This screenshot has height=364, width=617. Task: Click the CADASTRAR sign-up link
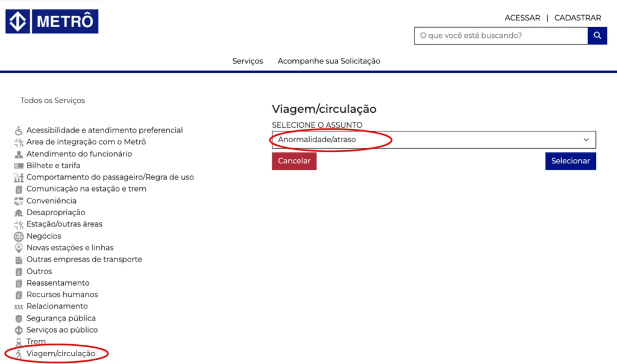[577, 18]
